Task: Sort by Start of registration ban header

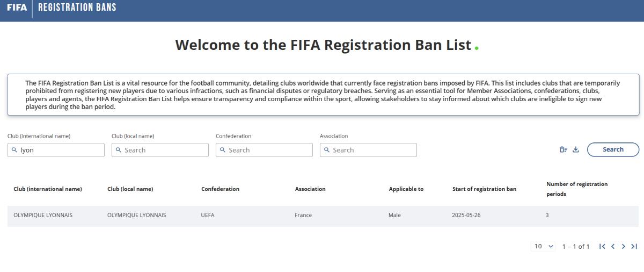Action: pyautogui.click(x=485, y=189)
